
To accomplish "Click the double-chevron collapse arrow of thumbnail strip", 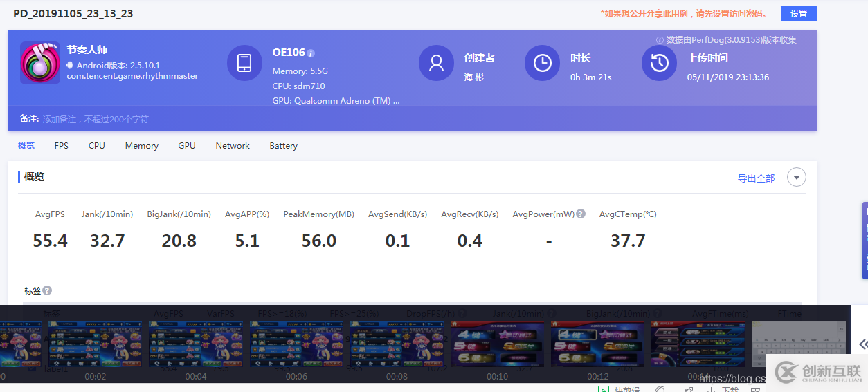I will click(862, 344).
